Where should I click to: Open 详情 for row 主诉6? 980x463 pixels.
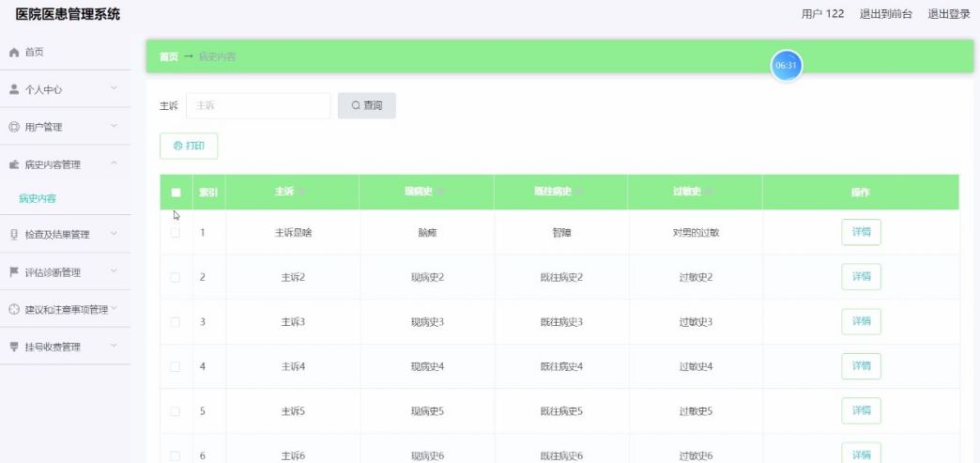(861, 455)
